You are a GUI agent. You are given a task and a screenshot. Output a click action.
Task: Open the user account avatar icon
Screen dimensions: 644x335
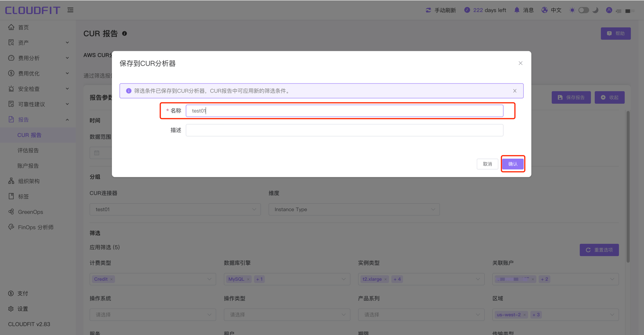609,10
